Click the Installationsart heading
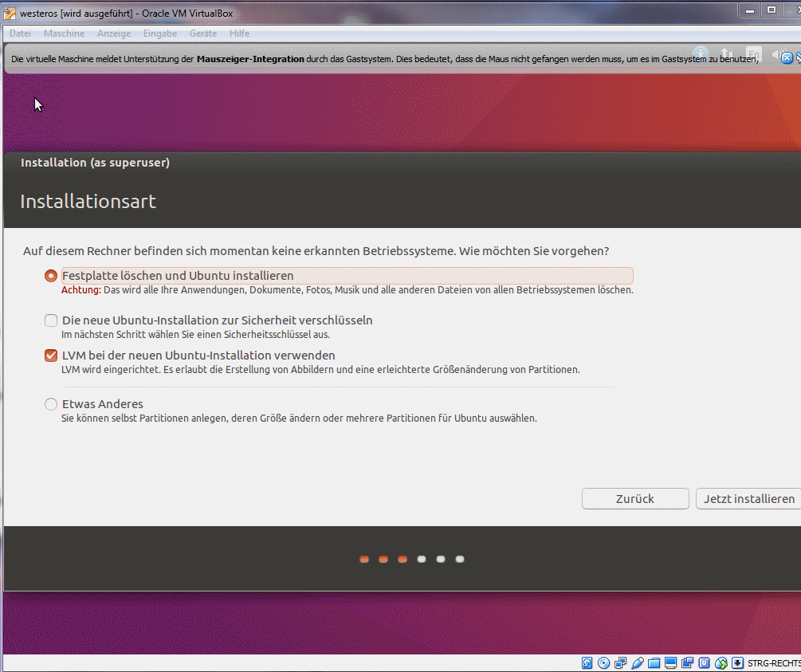This screenshot has height=672, width=801. [88, 202]
